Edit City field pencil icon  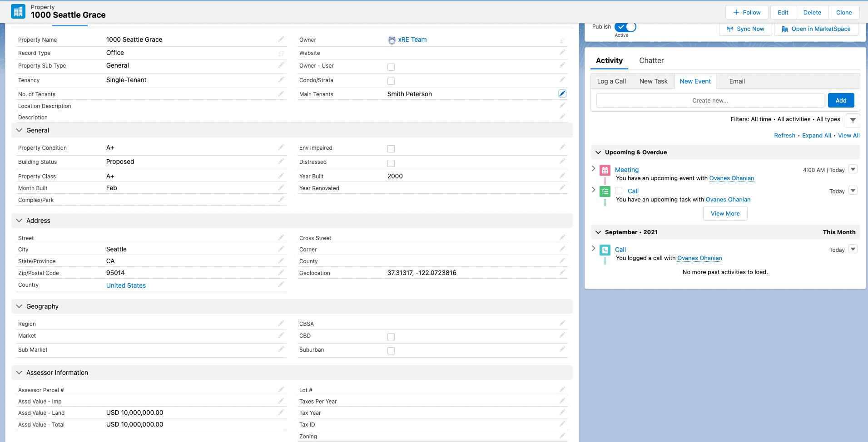tap(281, 249)
